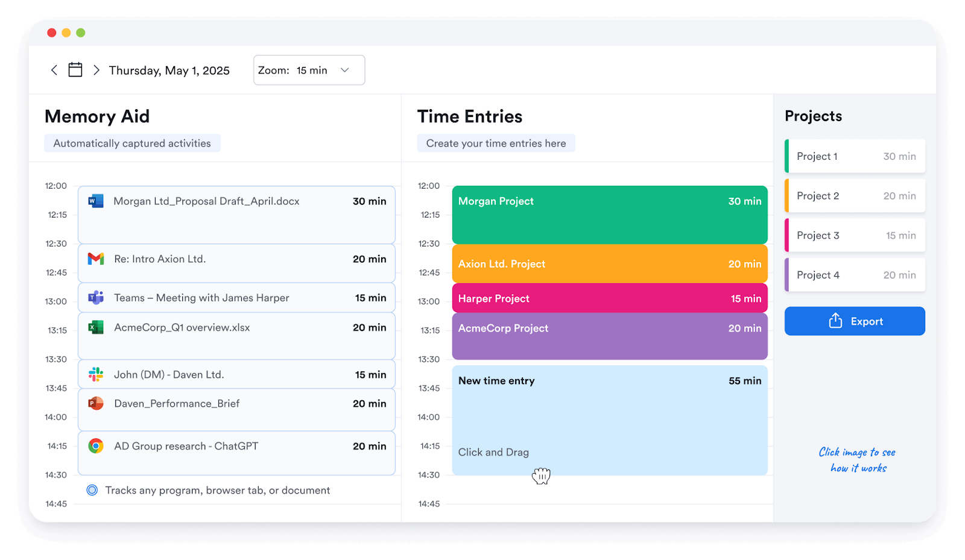Click the Slack icon beside John (DM) - Daven Ltd.
Viewport: 965px width, 560px height.
coord(96,374)
